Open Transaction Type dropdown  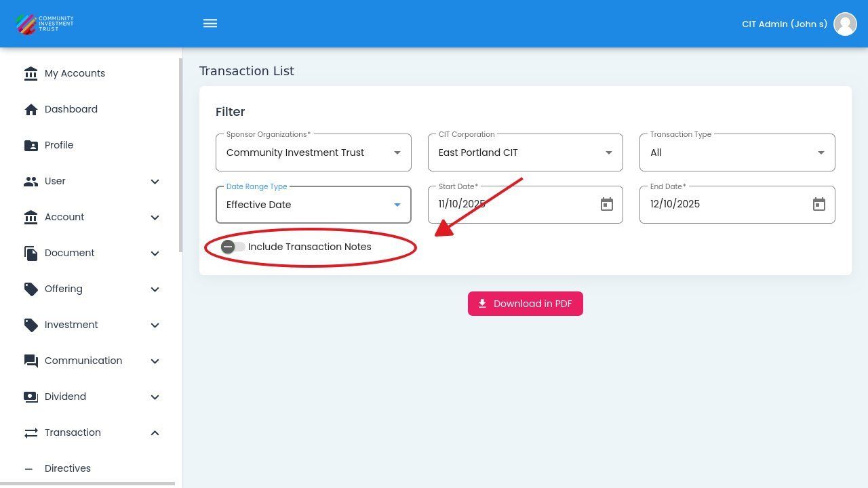pyautogui.click(x=737, y=152)
